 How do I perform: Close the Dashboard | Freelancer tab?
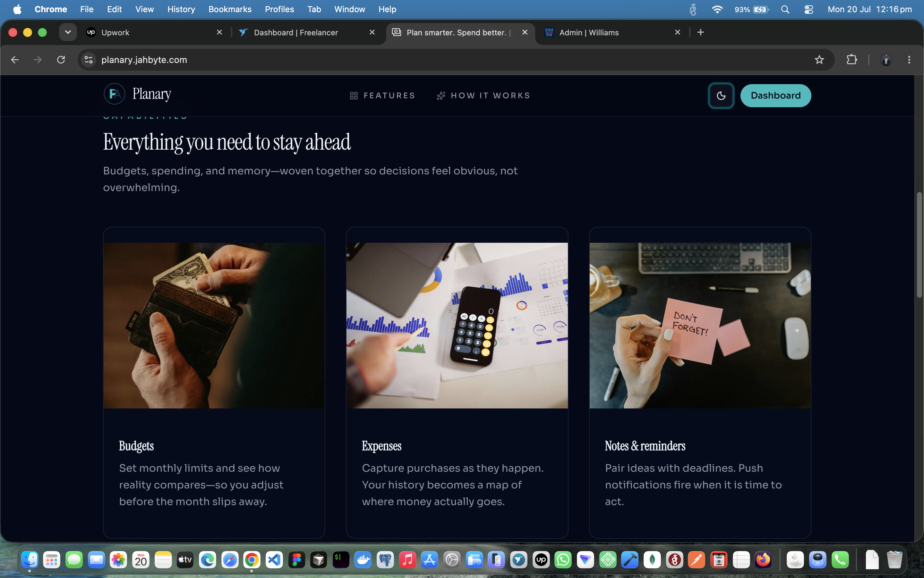pos(372,32)
